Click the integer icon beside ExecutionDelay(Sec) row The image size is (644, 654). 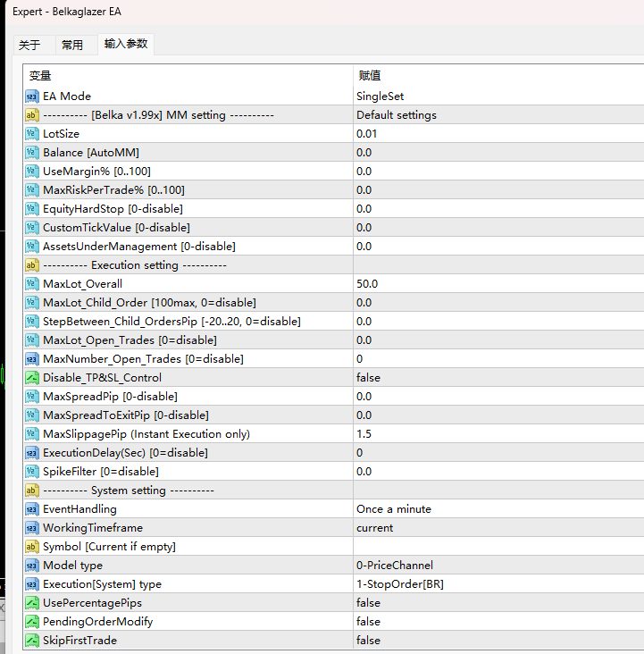tap(31, 453)
